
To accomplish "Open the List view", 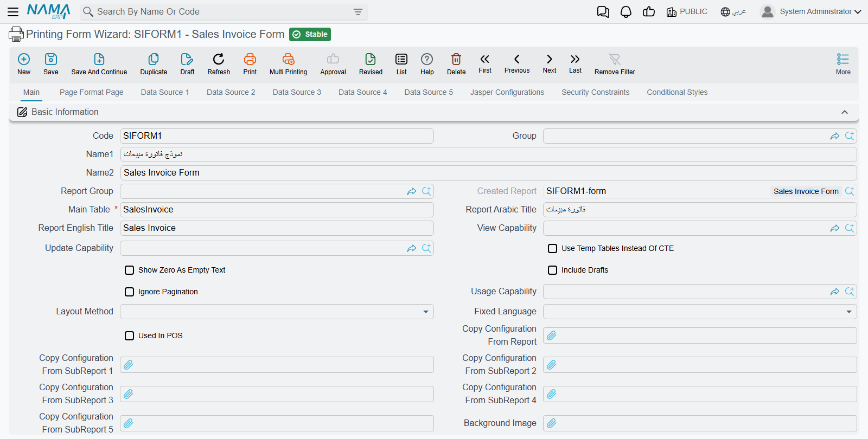I will point(401,64).
